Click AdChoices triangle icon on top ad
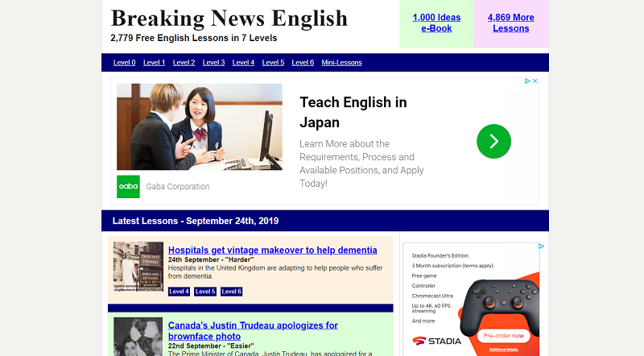644x356 pixels. (527, 81)
